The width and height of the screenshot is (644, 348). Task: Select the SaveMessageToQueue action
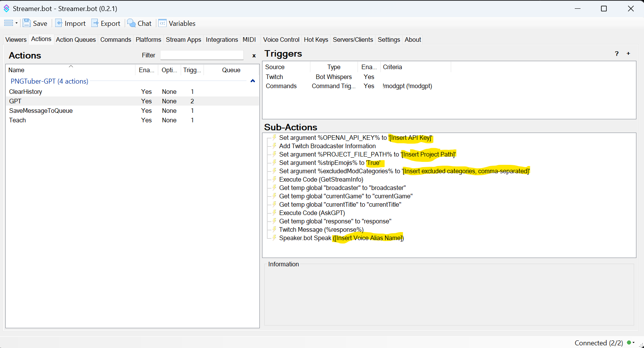41,111
